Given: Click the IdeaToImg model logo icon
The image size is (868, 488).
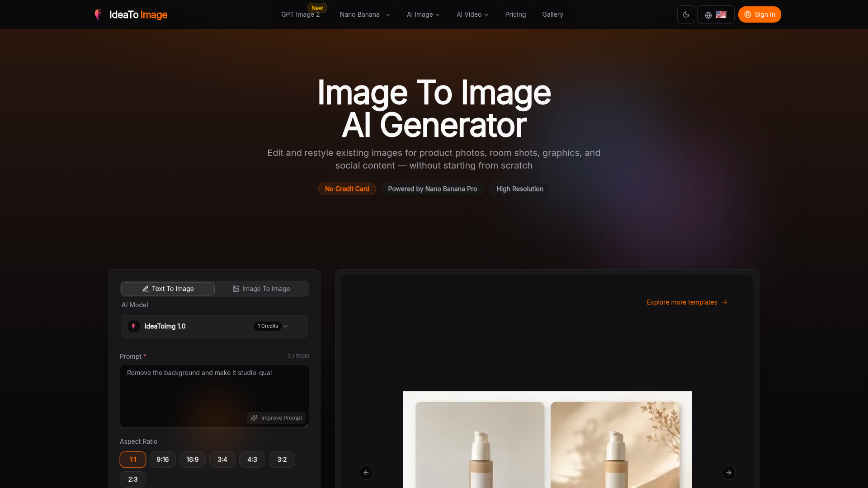Looking at the screenshot, I should 134,326.
